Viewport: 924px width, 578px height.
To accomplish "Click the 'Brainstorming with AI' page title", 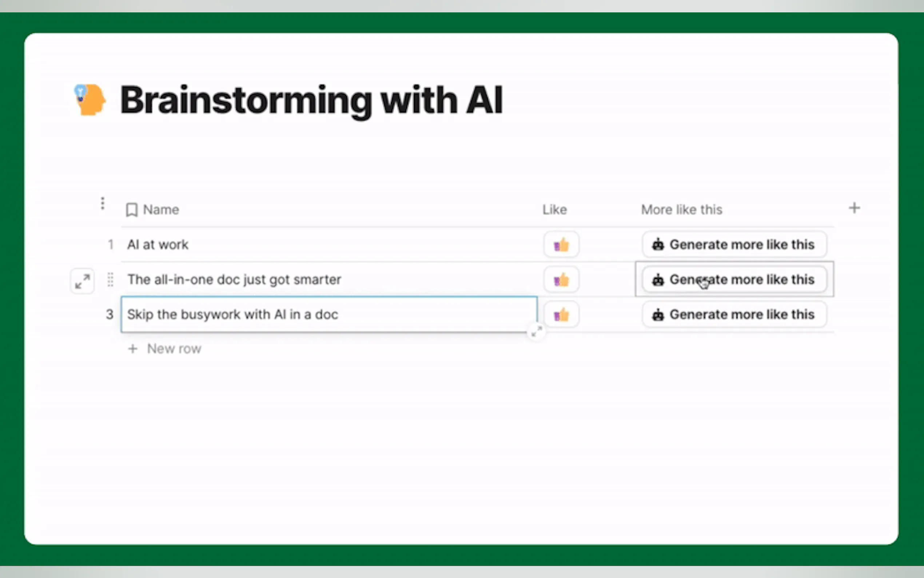I will pyautogui.click(x=311, y=100).
